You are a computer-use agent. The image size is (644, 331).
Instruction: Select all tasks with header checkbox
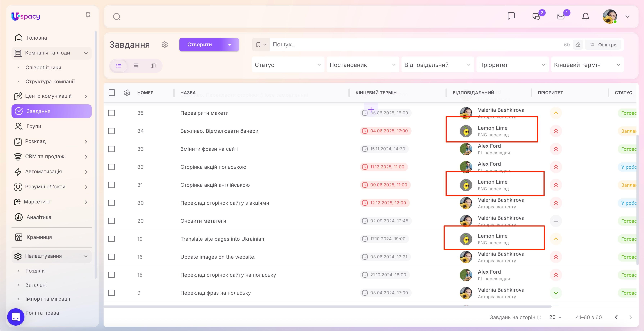pos(112,93)
